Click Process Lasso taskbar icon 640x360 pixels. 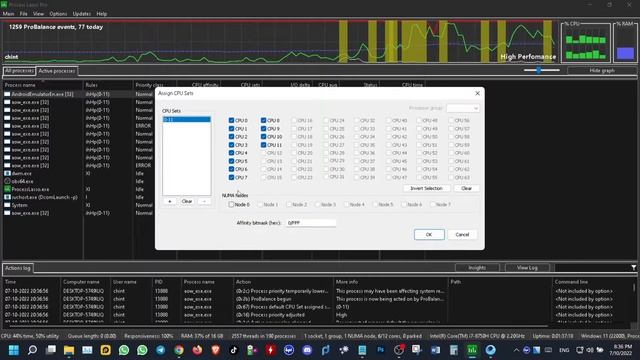coord(472,350)
